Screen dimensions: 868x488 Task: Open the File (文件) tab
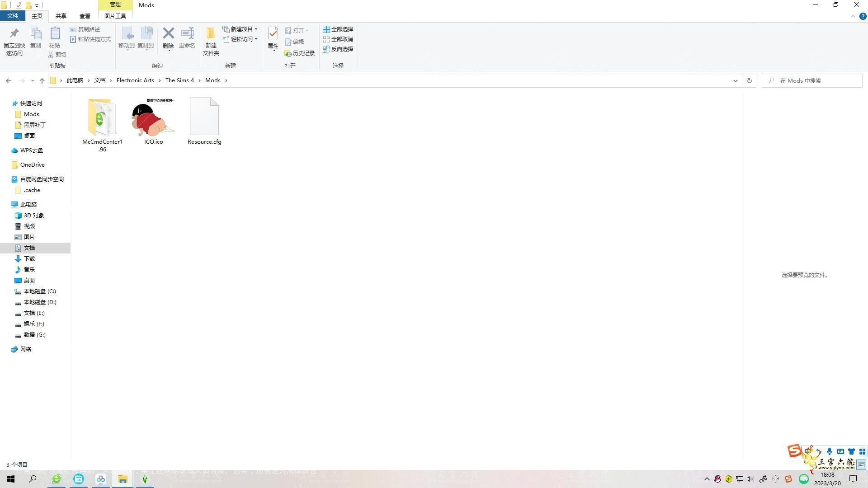click(x=13, y=16)
